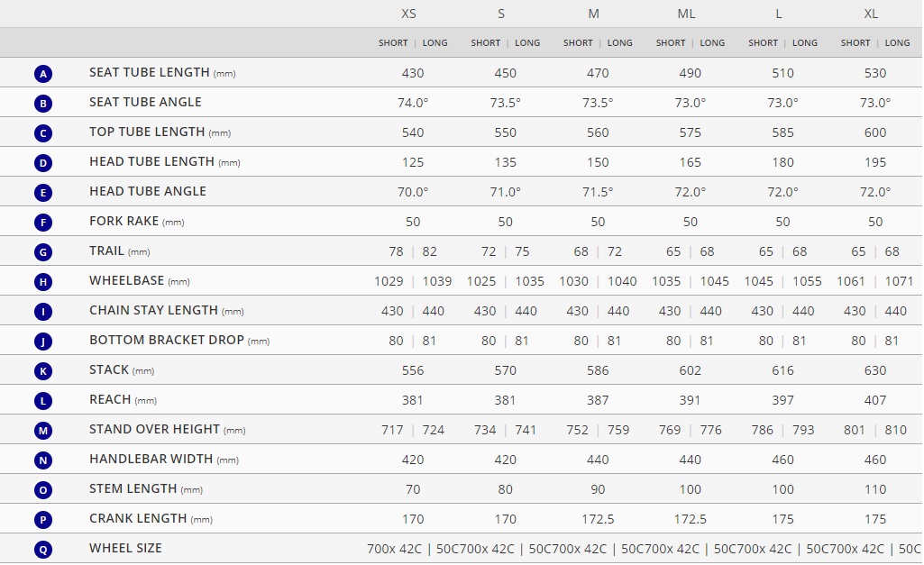
Task: Select the circled Q Wheel Size icon
Action: click(43, 550)
